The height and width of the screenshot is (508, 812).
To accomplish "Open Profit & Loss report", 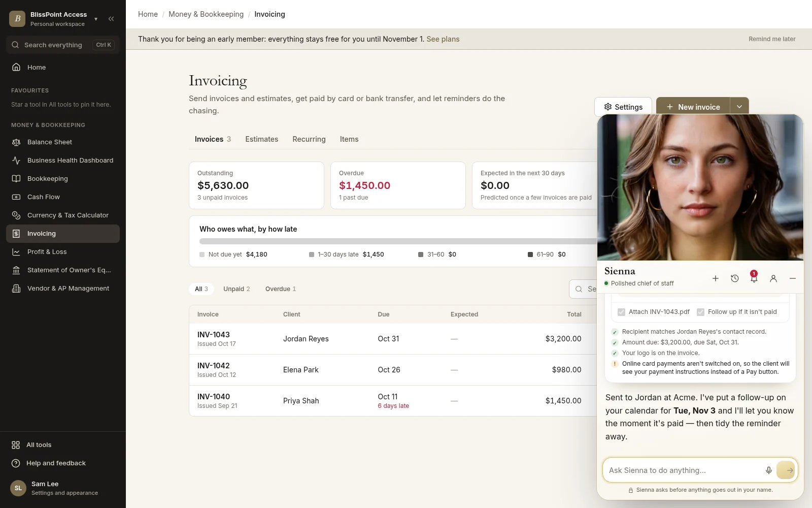I will pyautogui.click(x=63, y=252).
